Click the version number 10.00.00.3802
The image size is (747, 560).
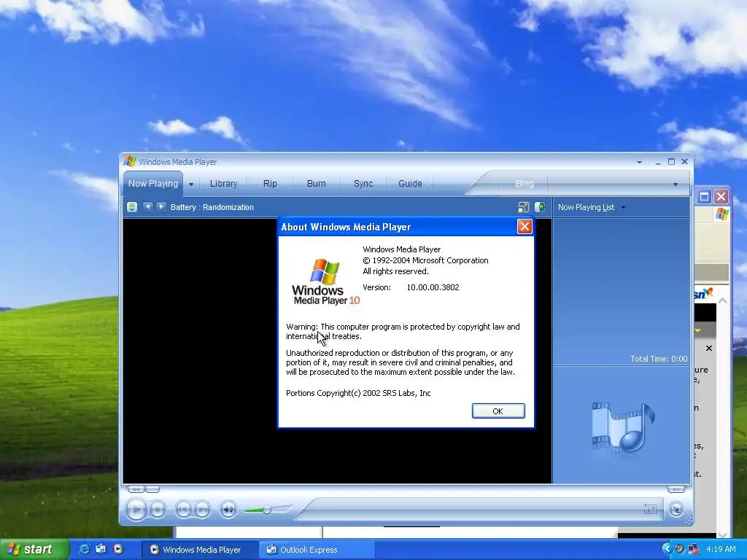433,287
